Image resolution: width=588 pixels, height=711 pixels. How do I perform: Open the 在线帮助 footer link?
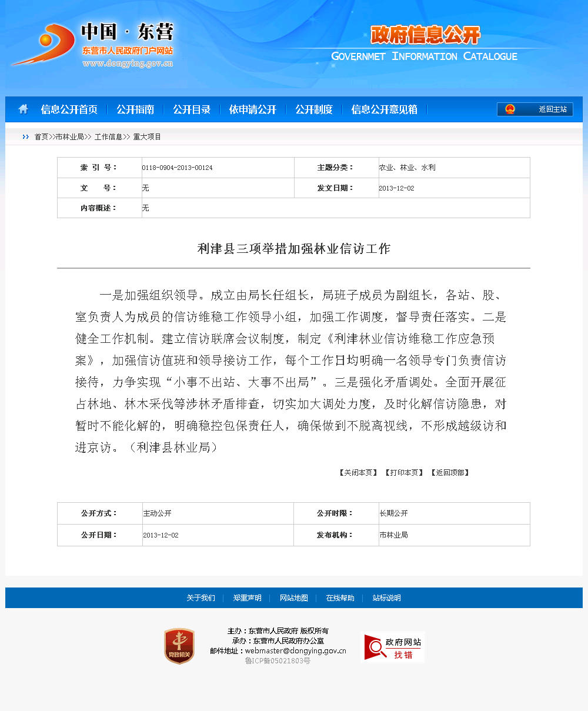[x=340, y=598]
